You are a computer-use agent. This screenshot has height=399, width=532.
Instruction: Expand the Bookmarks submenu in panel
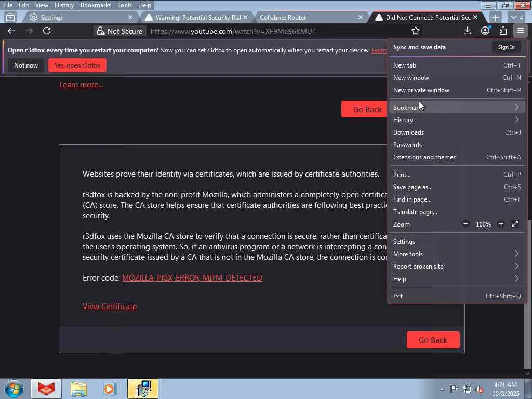click(x=457, y=108)
